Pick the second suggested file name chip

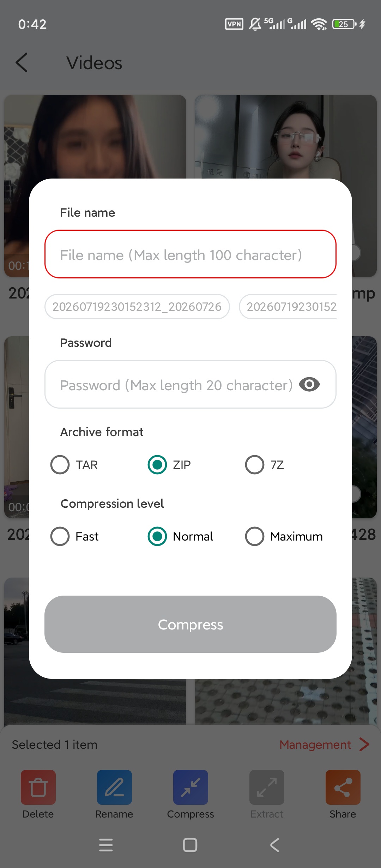pos(288,307)
